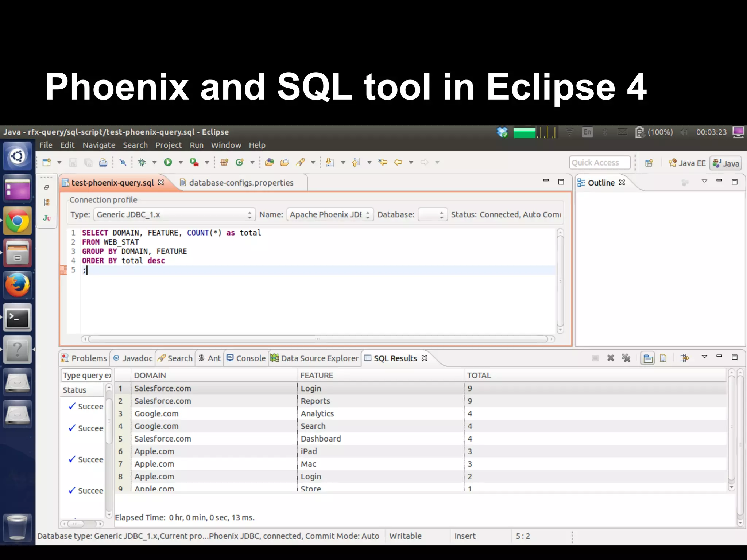Open the Name combo Apache Phoenix JDBC
Image resolution: width=747 pixels, height=560 pixels.
coord(330,214)
